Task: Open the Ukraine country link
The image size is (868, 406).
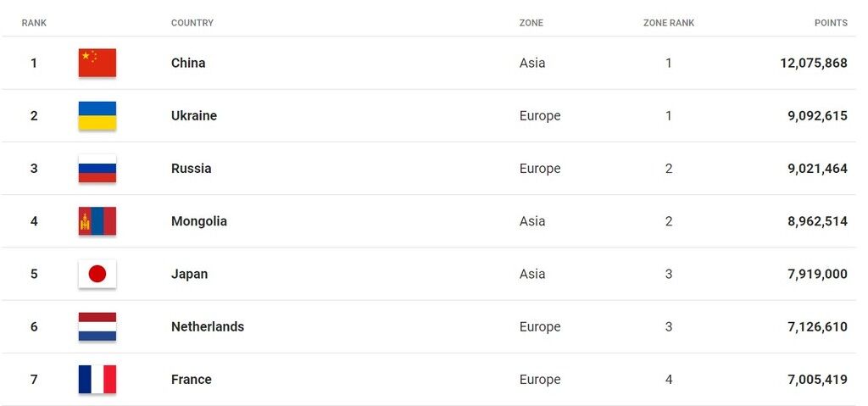Action: point(194,115)
